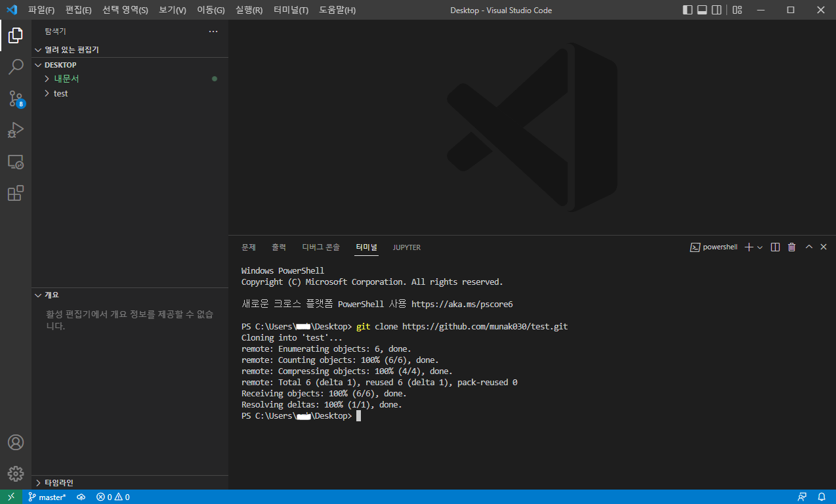
Task: Click the 탐색기 sidebar title
Action: pyautogui.click(x=55, y=31)
